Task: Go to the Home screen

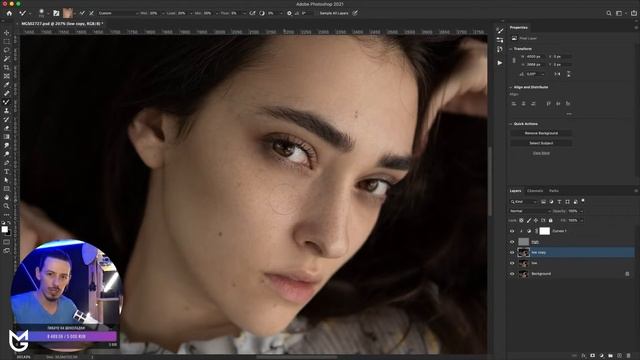Action: point(9,13)
